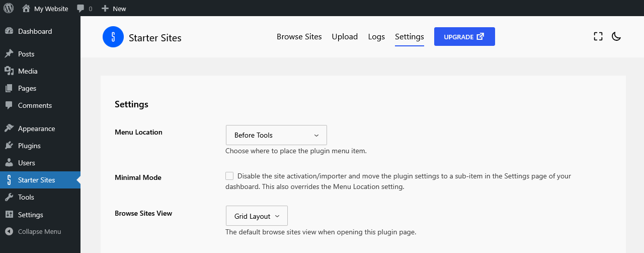
Task: Click the Plugins plug icon
Action: coord(9,146)
